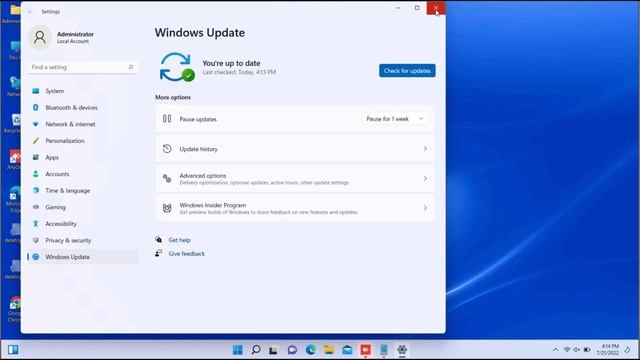
Task: Open the Windows Start button
Action: pyautogui.click(x=238, y=350)
